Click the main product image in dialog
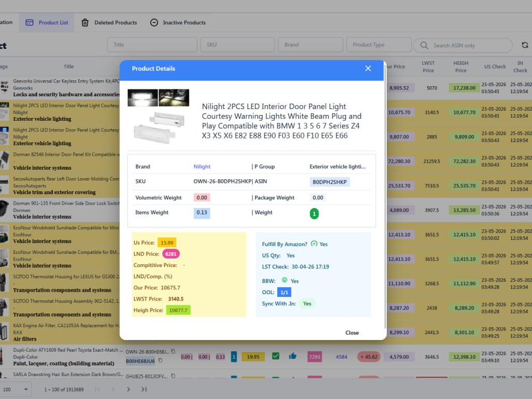This screenshot has width=532, height=399. coord(159,128)
